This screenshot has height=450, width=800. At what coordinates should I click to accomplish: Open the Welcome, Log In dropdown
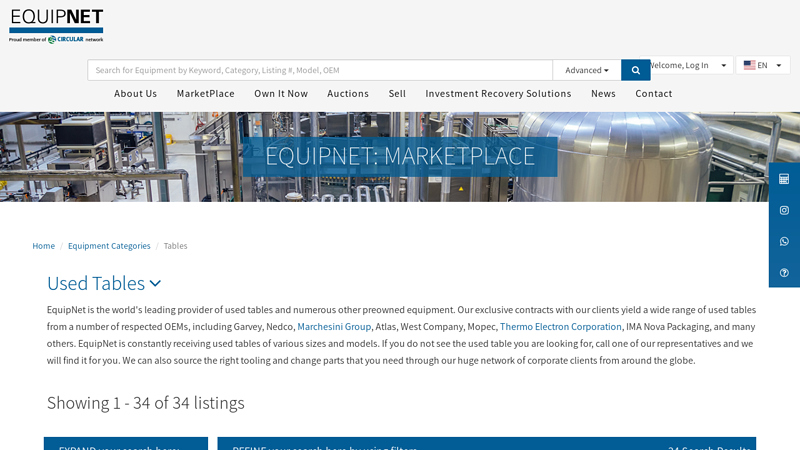coord(690,65)
